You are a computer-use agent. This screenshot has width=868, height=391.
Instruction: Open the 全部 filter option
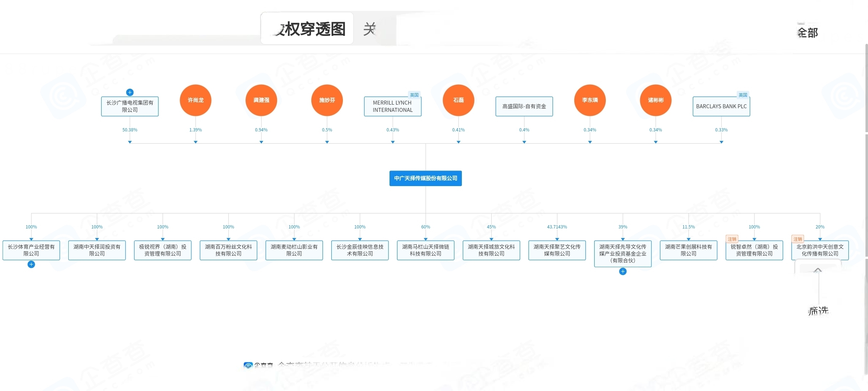click(808, 33)
